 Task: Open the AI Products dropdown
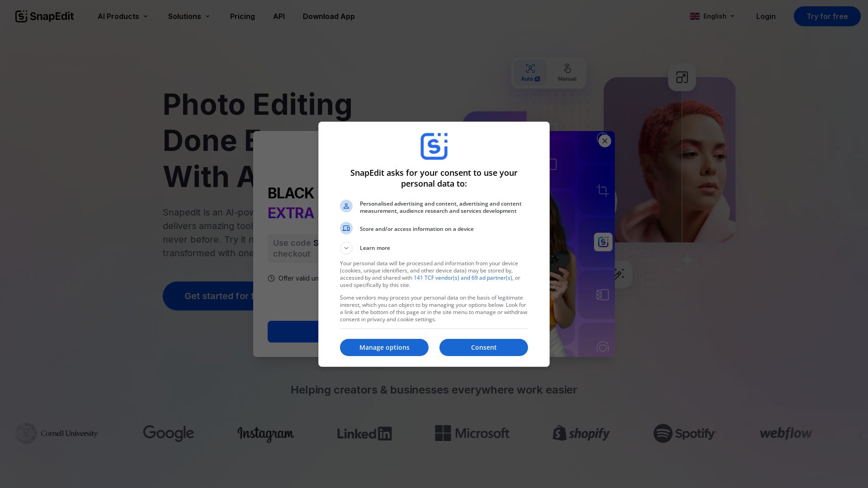(x=123, y=16)
